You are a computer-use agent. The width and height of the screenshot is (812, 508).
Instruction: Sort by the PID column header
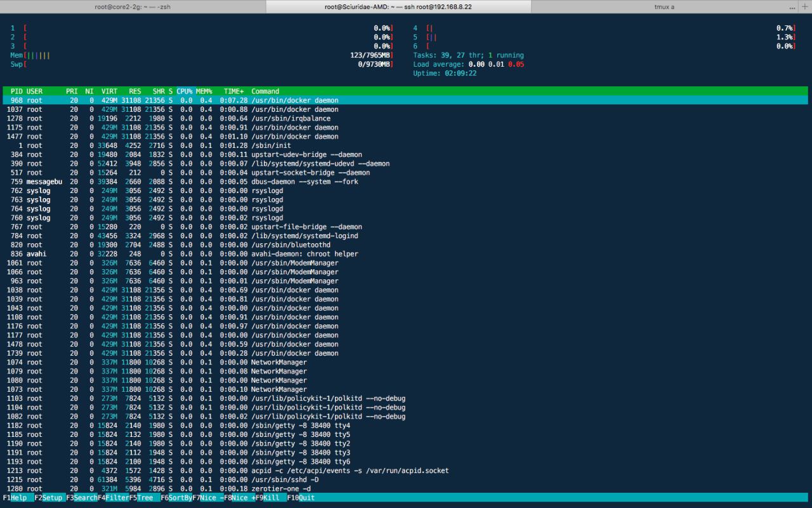click(16, 91)
